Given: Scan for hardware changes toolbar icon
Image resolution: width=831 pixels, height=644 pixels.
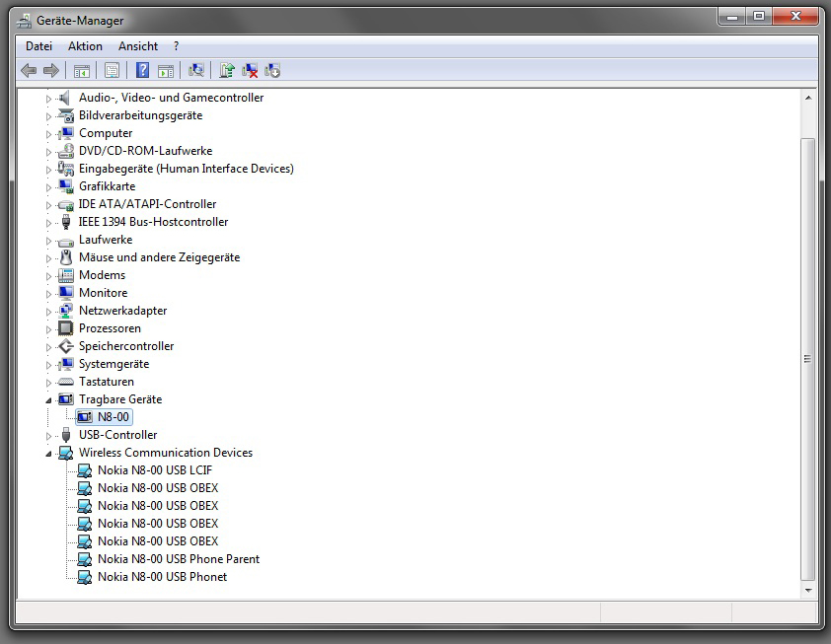Looking at the screenshot, I should [x=196, y=70].
